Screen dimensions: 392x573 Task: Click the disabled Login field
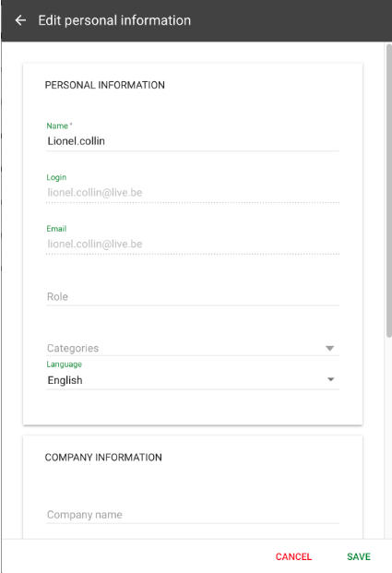193,193
